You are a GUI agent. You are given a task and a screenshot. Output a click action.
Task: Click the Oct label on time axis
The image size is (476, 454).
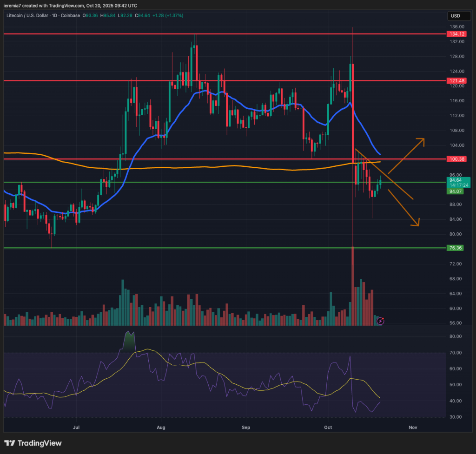tap(328, 426)
